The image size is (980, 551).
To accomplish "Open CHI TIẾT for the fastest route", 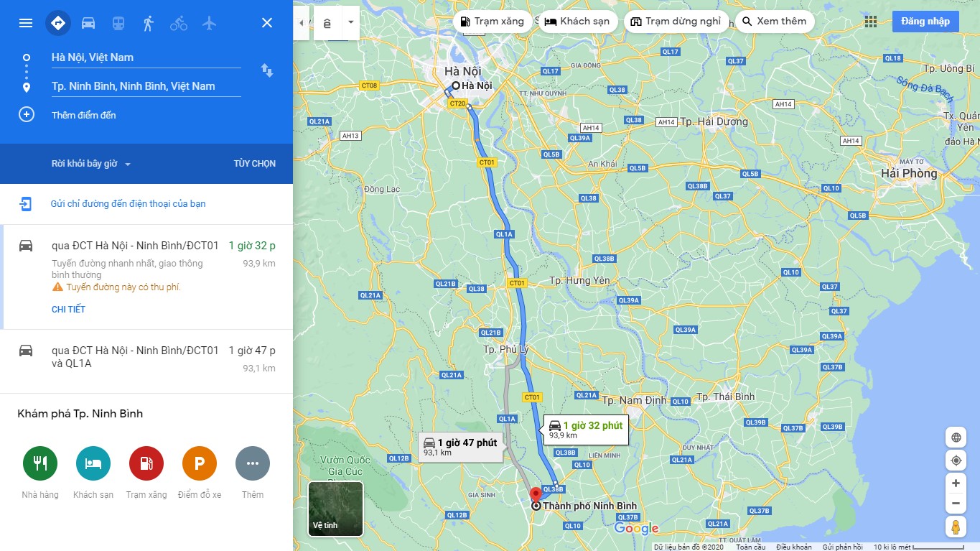I will click(68, 310).
